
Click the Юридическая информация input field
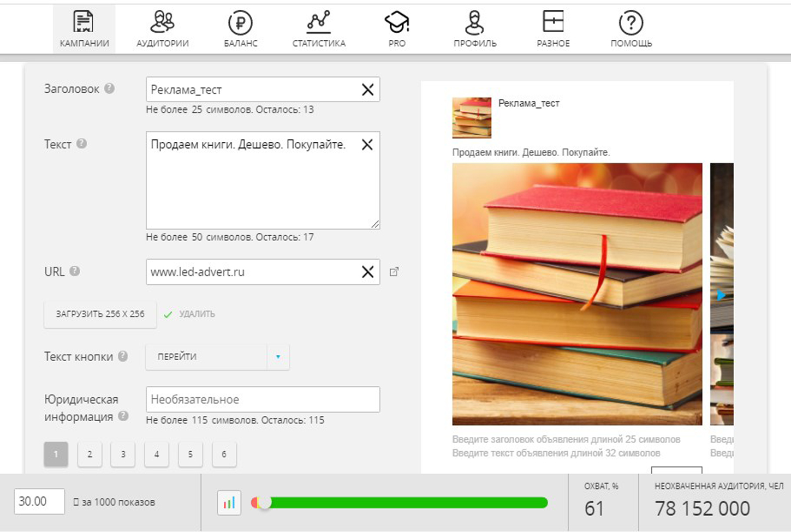tap(263, 399)
